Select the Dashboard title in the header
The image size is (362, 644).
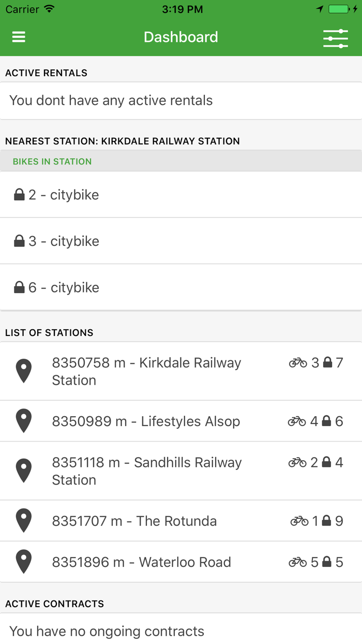181,37
